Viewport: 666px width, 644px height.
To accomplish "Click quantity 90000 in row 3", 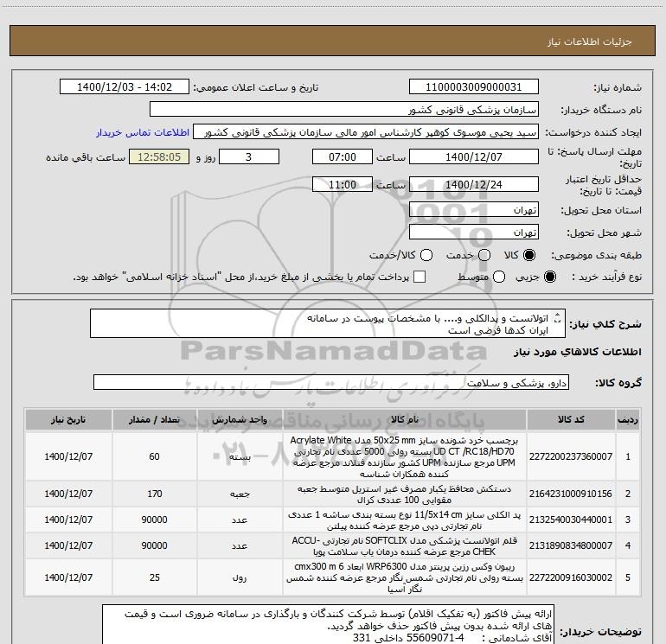I will (154, 520).
